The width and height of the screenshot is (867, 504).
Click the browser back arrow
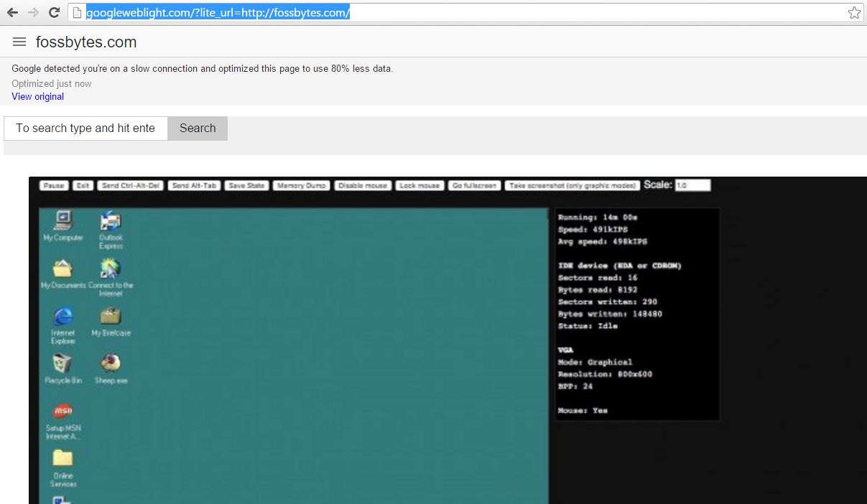pyautogui.click(x=12, y=12)
